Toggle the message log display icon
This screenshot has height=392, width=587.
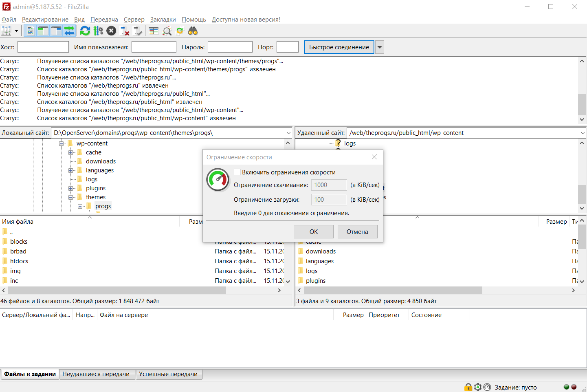[x=30, y=31]
